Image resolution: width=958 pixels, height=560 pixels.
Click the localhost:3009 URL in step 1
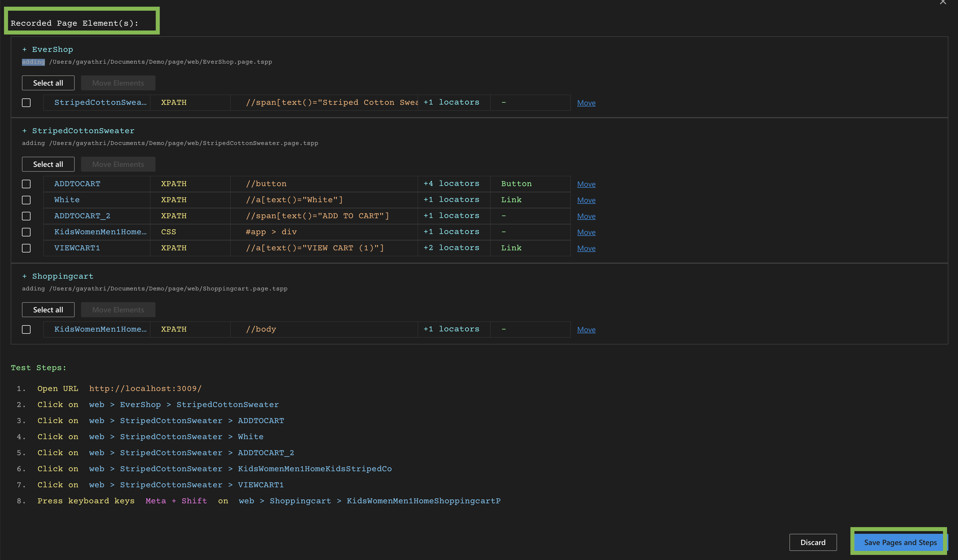pos(145,389)
